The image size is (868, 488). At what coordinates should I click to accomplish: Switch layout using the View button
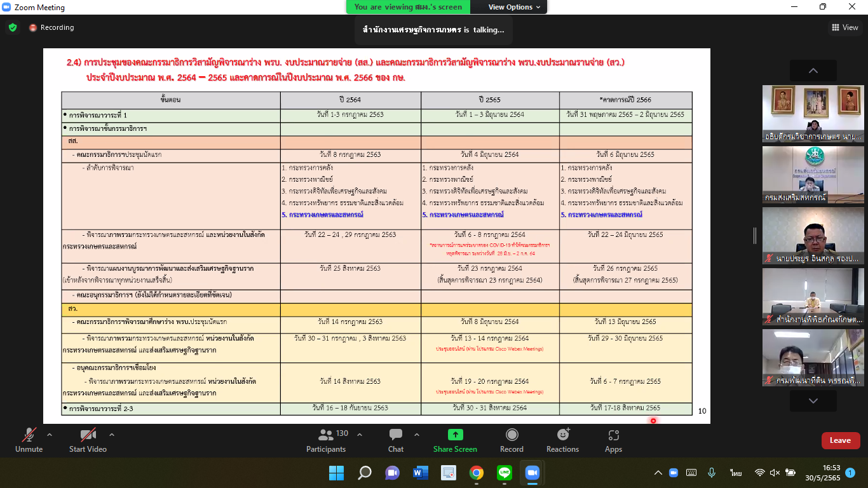pos(844,27)
